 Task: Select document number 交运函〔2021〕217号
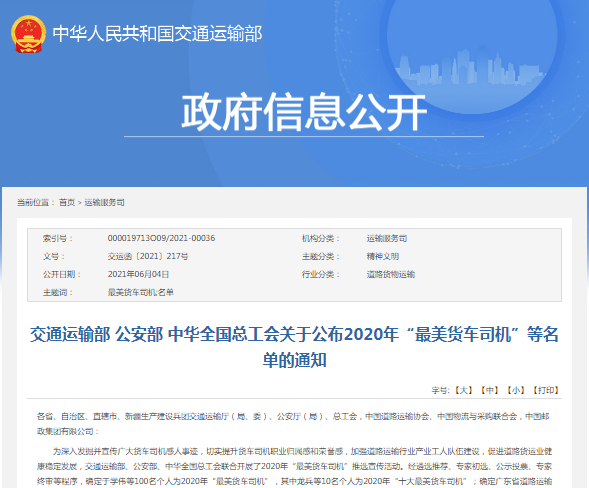pyautogui.click(x=148, y=256)
